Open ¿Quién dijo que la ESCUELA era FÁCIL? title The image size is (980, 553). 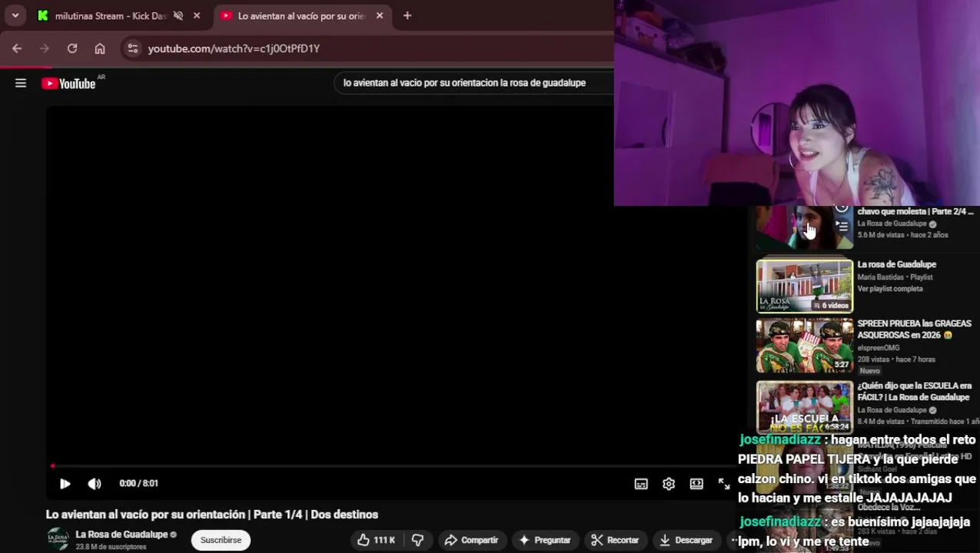(913, 392)
